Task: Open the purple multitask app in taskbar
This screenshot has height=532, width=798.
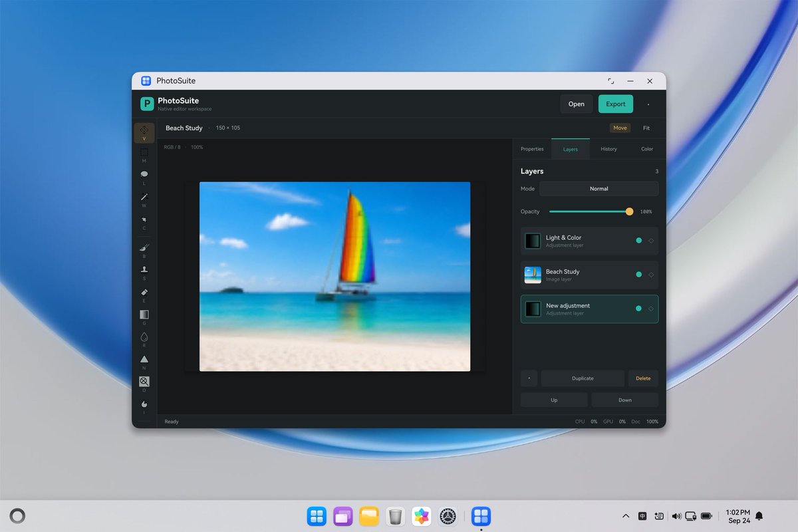Action: point(343,516)
